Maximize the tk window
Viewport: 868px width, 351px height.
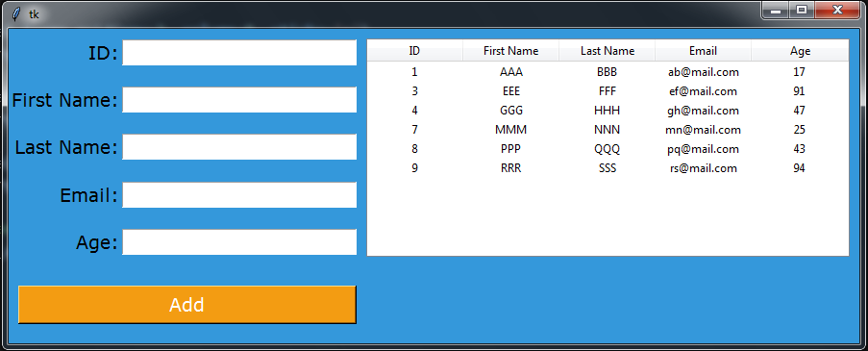[802, 10]
